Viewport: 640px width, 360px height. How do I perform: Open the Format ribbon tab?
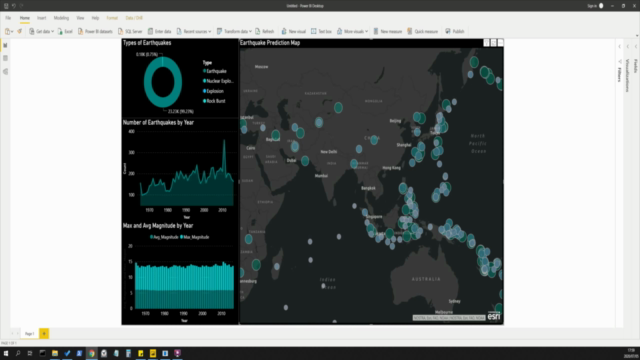click(112, 18)
